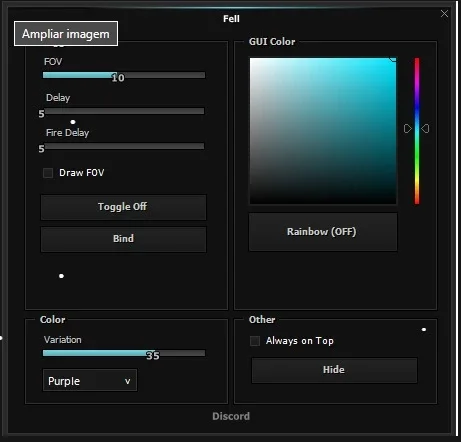Click the FOV slider bar
461x442 pixels.
pyautogui.click(x=124, y=75)
